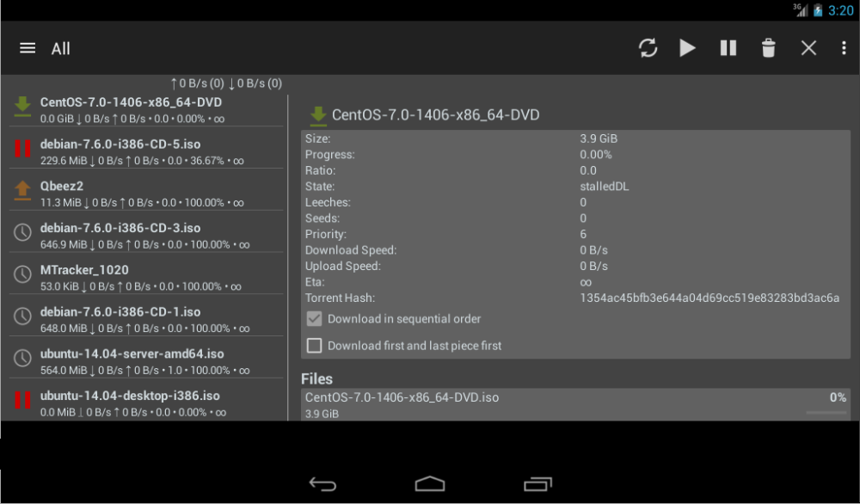
Task: Select CentOS-7.0-1406-x86_64-DVD in torrent list
Action: coord(146,110)
